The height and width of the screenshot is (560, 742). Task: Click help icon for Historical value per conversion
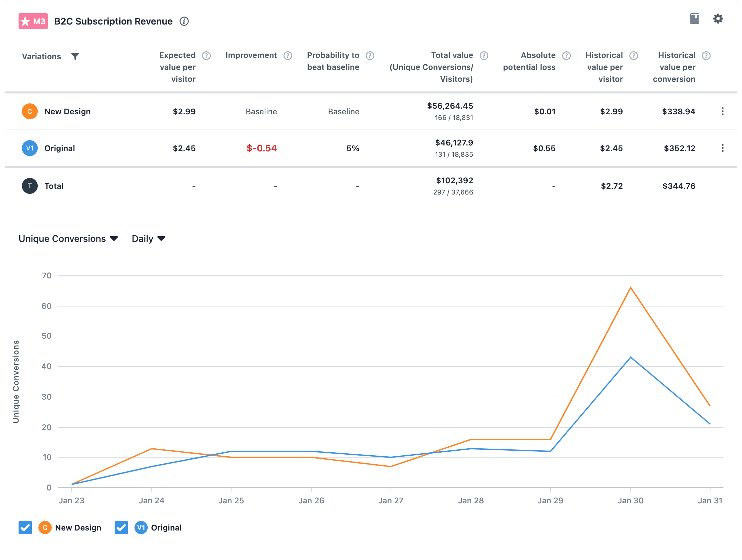pyautogui.click(x=706, y=55)
